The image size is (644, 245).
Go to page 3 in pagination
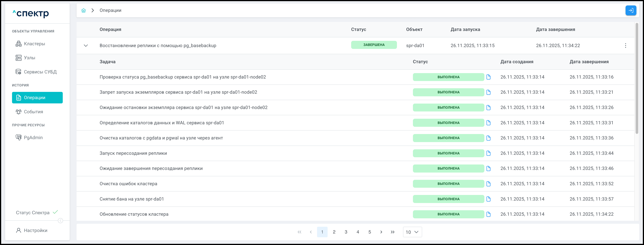[346, 232]
